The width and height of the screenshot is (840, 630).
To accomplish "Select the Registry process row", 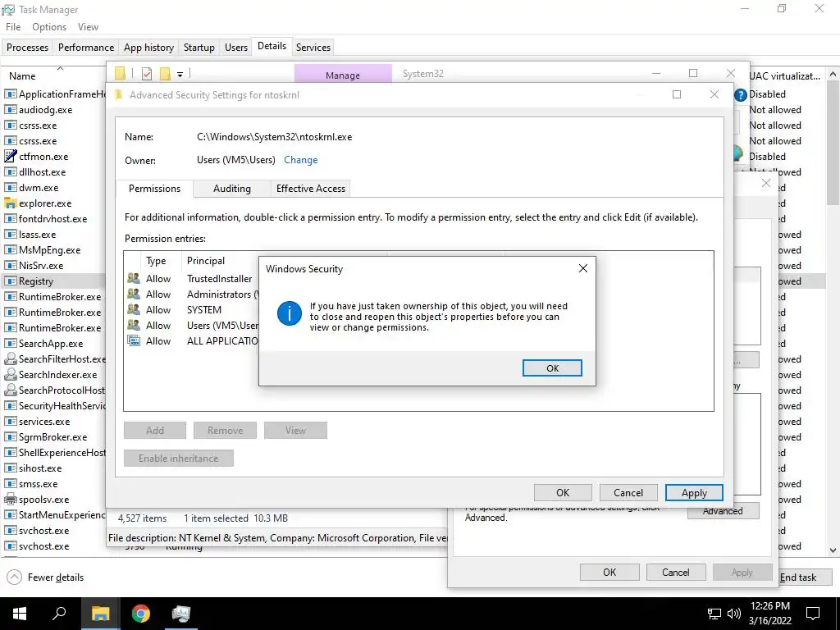I will click(53, 281).
